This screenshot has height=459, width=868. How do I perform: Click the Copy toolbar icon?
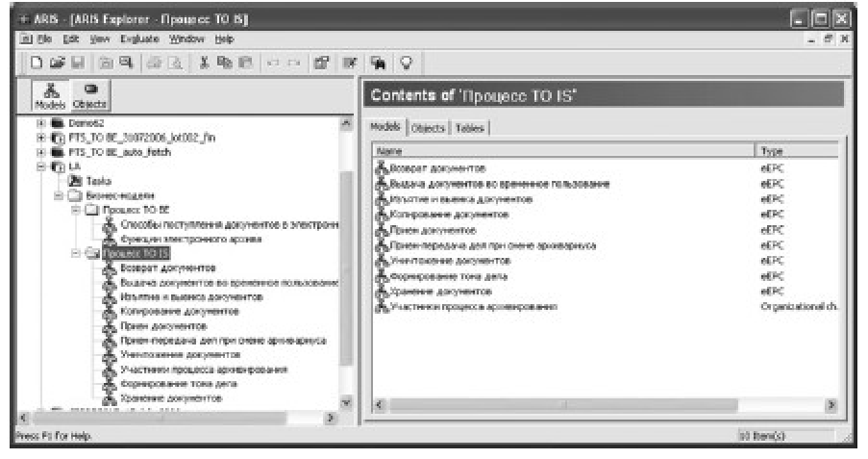click(x=224, y=63)
